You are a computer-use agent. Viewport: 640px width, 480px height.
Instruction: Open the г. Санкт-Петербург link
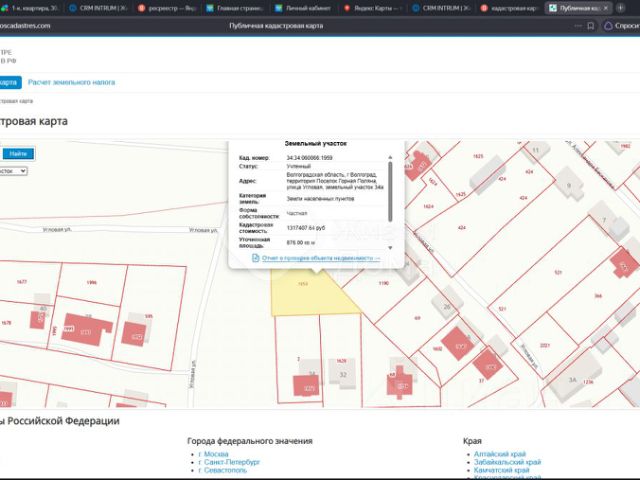[x=229, y=462]
